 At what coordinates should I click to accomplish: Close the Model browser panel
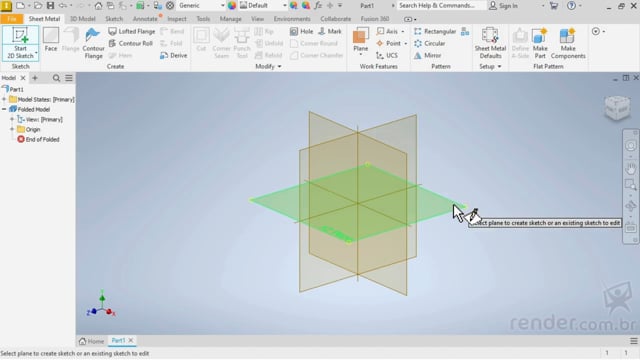tap(23, 78)
